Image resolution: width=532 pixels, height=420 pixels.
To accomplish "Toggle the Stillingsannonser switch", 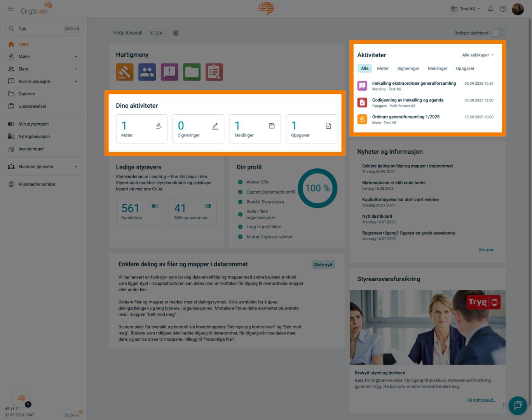I will (x=208, y=206).
